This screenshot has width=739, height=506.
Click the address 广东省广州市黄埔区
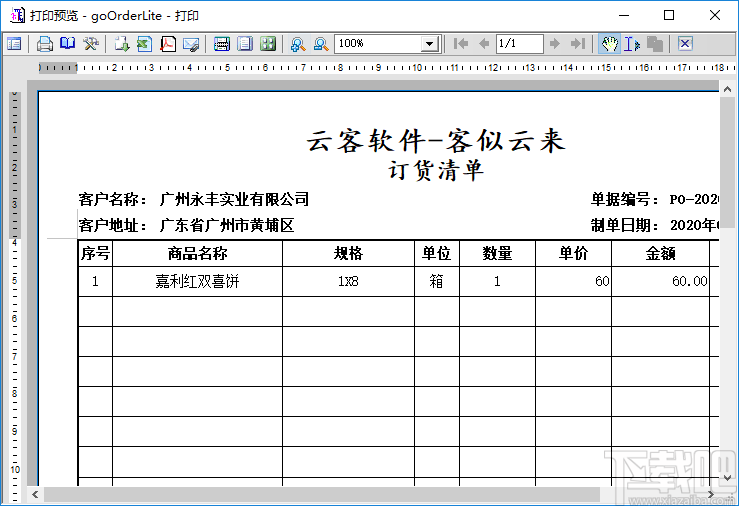[x=227, y=225]
